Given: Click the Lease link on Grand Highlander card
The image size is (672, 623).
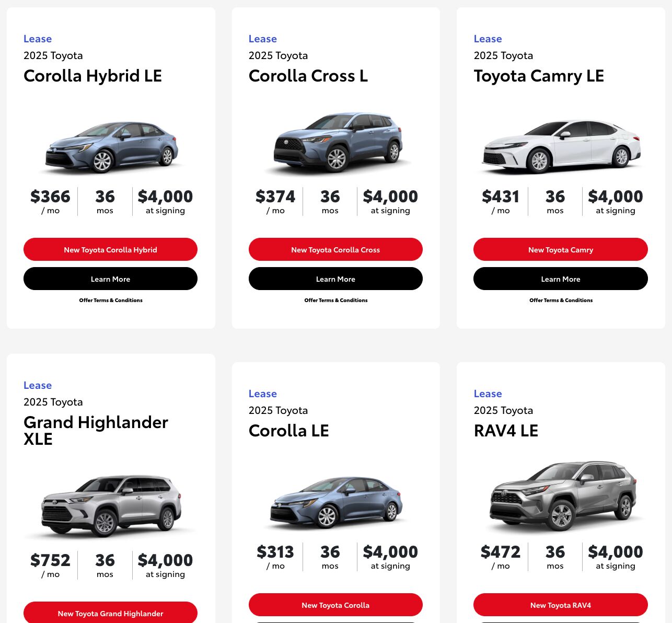Looking at the screenshot, I should (37, 385).
